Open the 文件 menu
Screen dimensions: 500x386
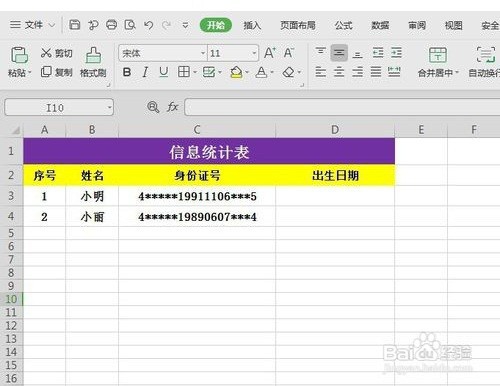pos(32,25)
